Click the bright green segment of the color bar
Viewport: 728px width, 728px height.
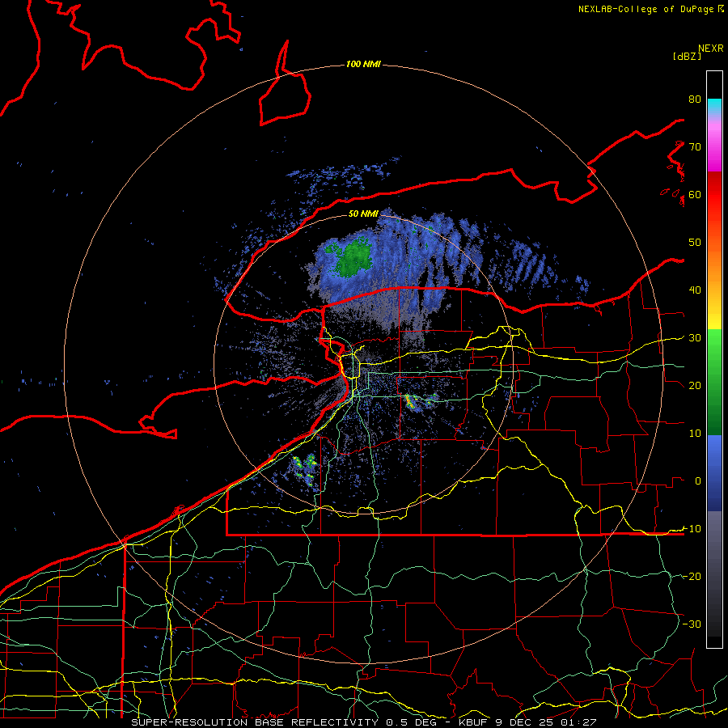[x=714, y=356]
